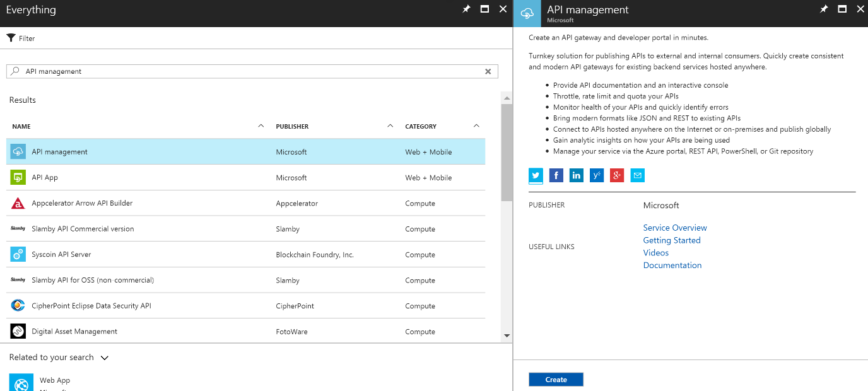Sort results by Category column arrow
The image size is (868, 391).
(476, 126)
